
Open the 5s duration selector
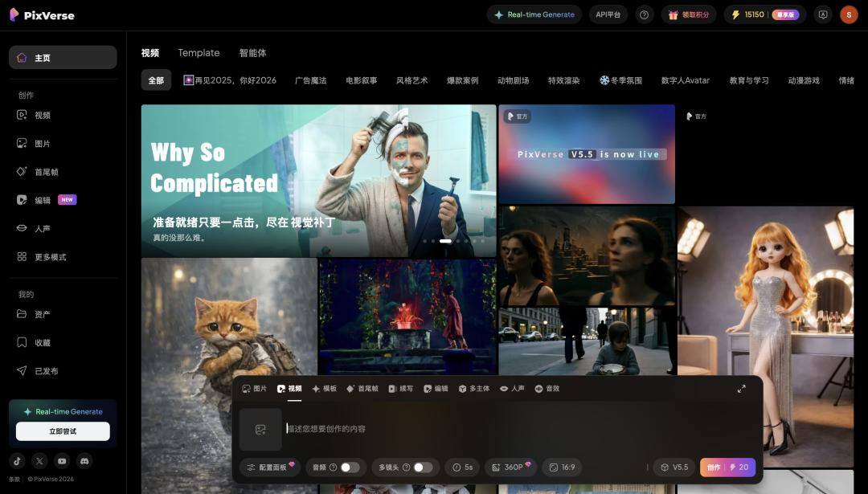tap(462, 467)
